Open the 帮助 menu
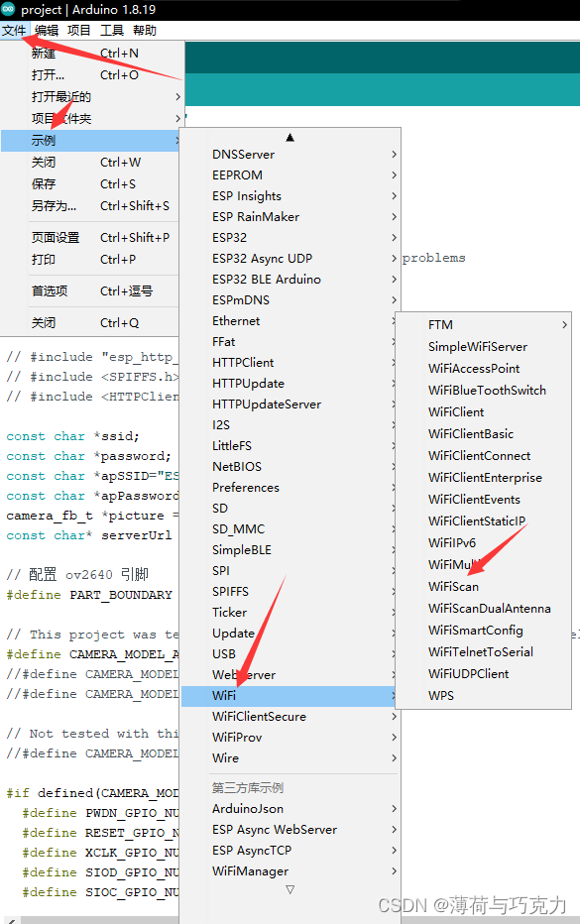 [145, 30]
